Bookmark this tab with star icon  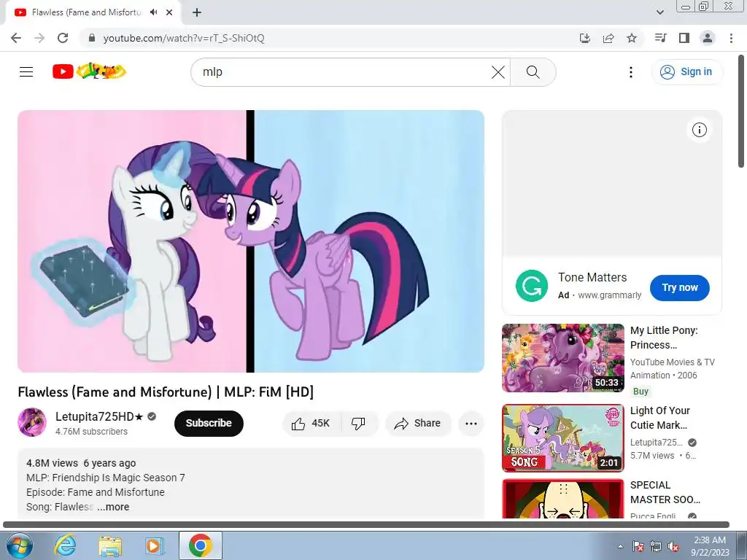coord(632,38)
